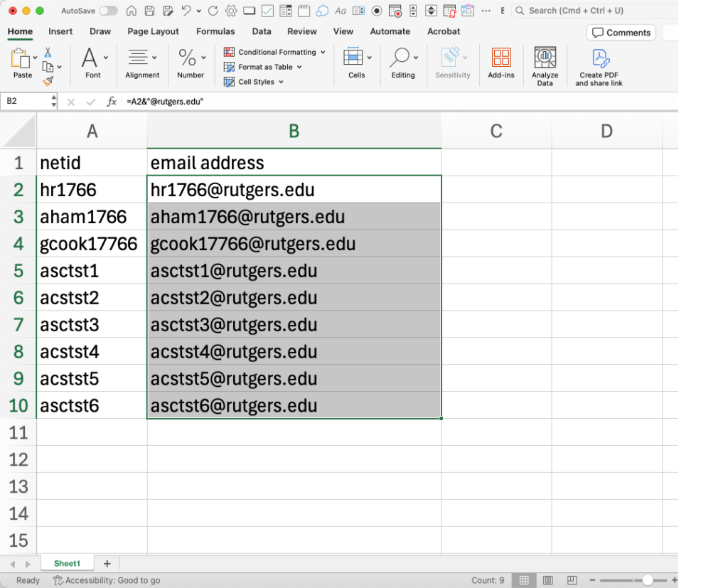Click the checkmark box icon in quick toolbar

point(267,11)
